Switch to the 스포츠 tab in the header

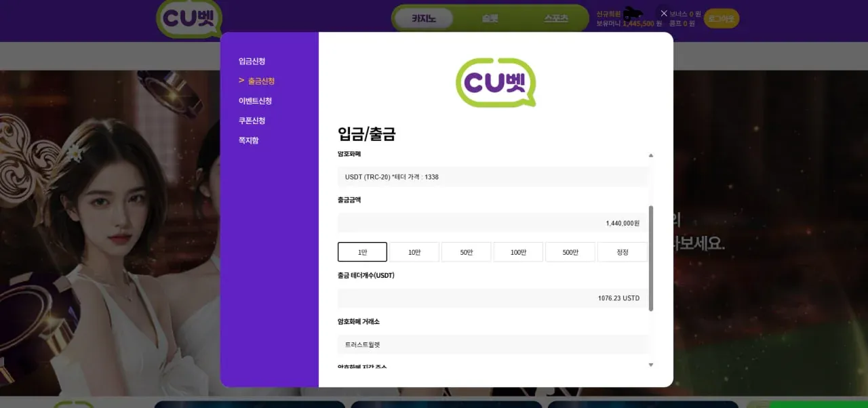click(x=555, y=19)
